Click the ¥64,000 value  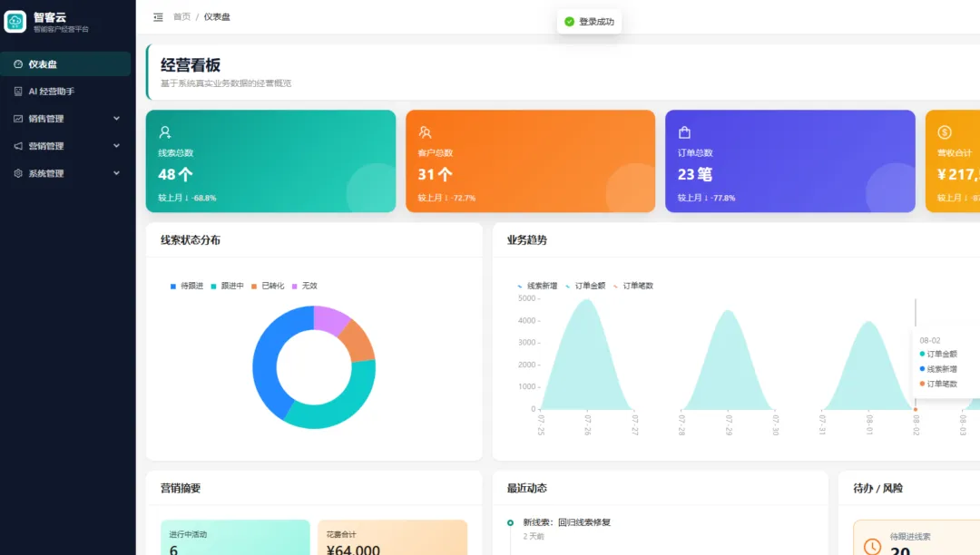tap(353, 550)
